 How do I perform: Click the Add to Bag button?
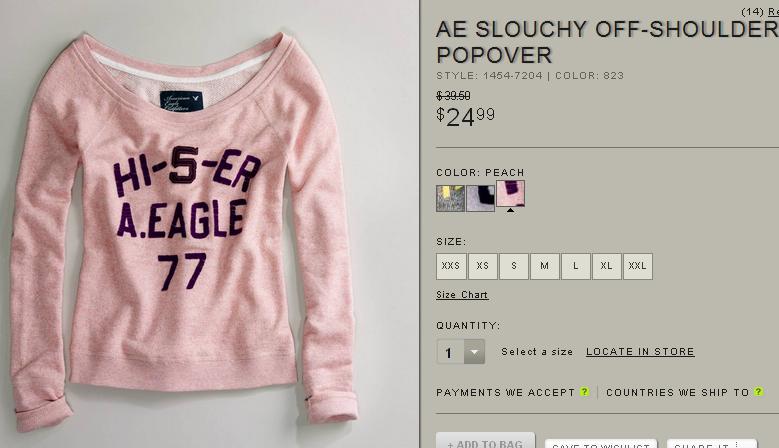(485, 441)
